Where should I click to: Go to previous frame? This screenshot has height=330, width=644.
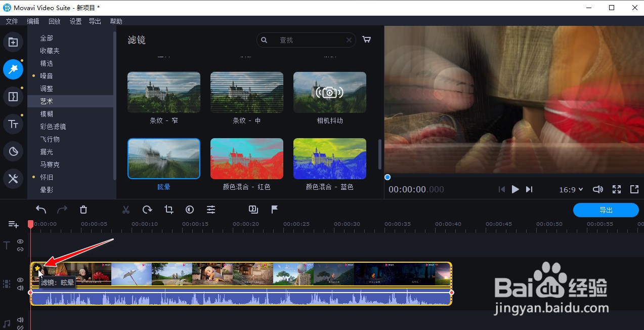coord(502,189)
